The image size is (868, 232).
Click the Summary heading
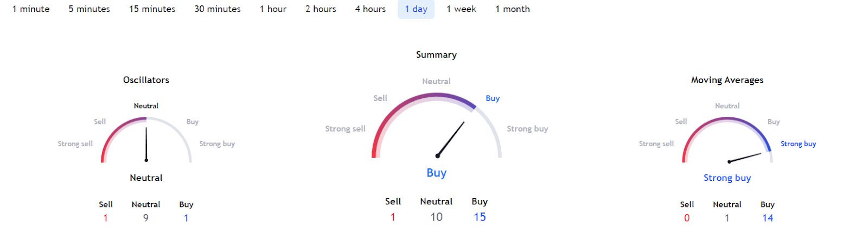[x=436, y=55]
